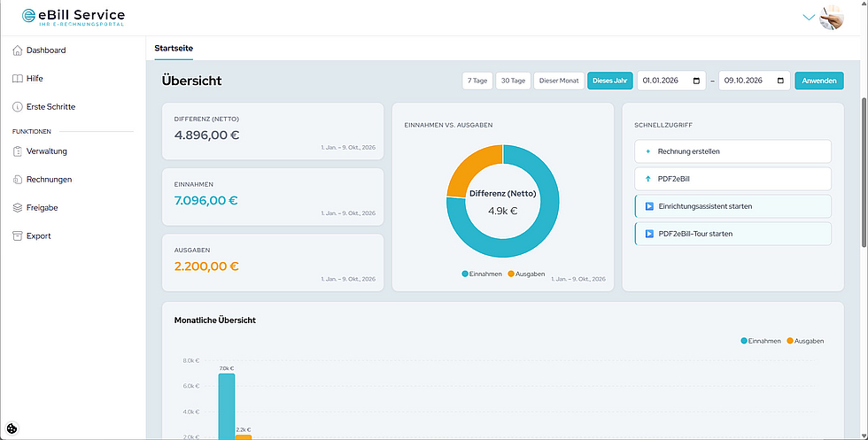Viewport: 868px width, 440px height.
Task: Click the Freigabe layers icon
Action: 18,207
